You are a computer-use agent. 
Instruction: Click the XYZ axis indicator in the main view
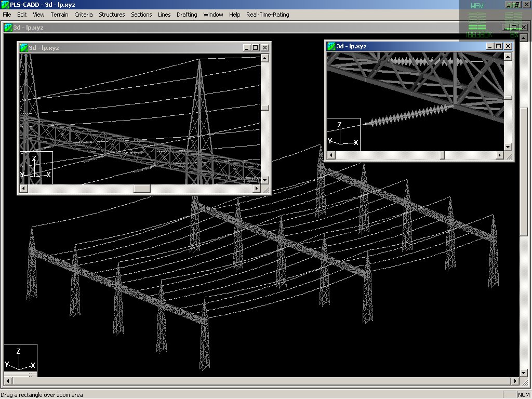[x=20, y=361]
